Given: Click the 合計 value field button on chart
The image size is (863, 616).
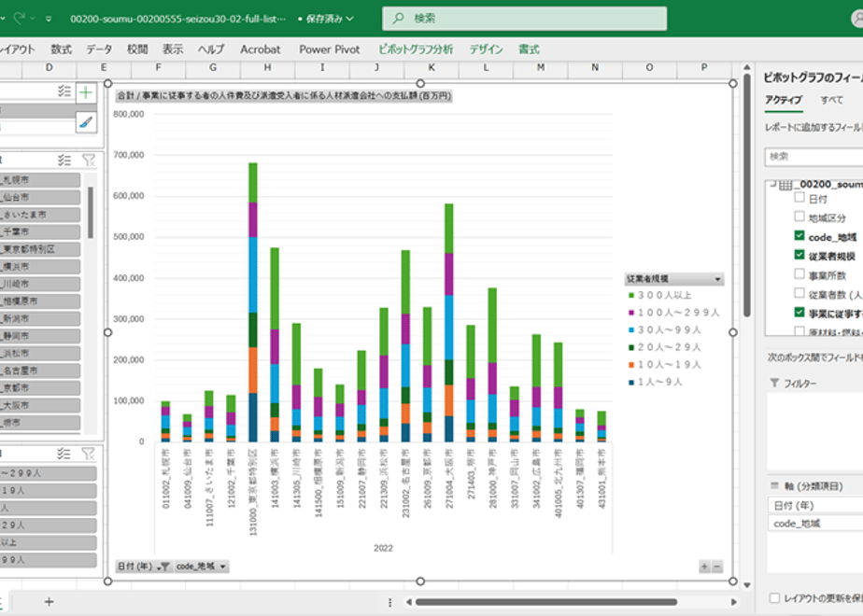Looking at the screenshot, I should point(284,96).
